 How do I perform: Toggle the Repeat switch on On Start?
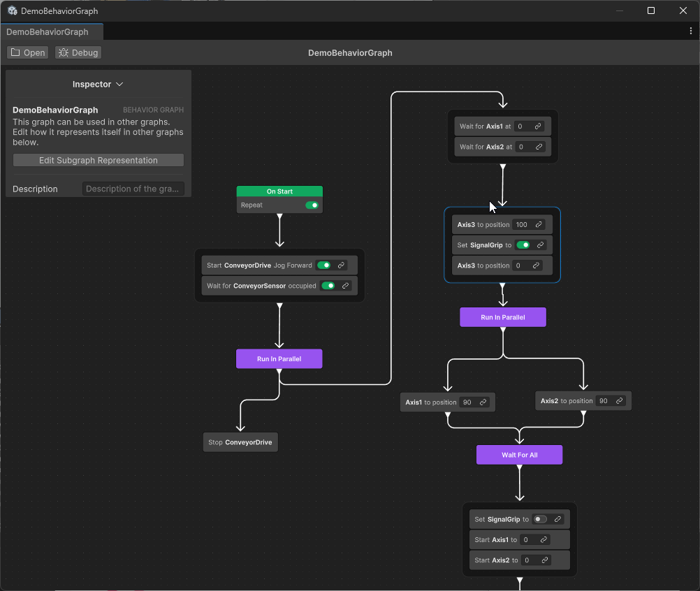tap(312, 205)
